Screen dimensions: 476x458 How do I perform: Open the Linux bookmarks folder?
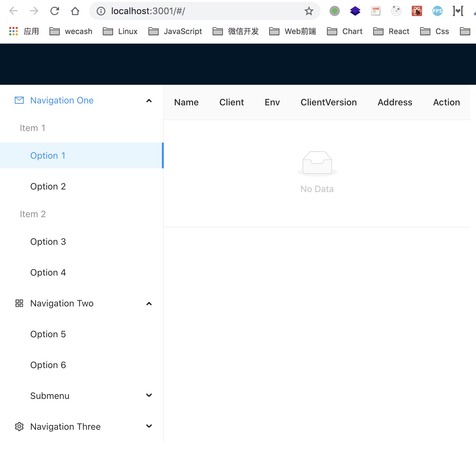pyautogui.click(x=120, y=31)
